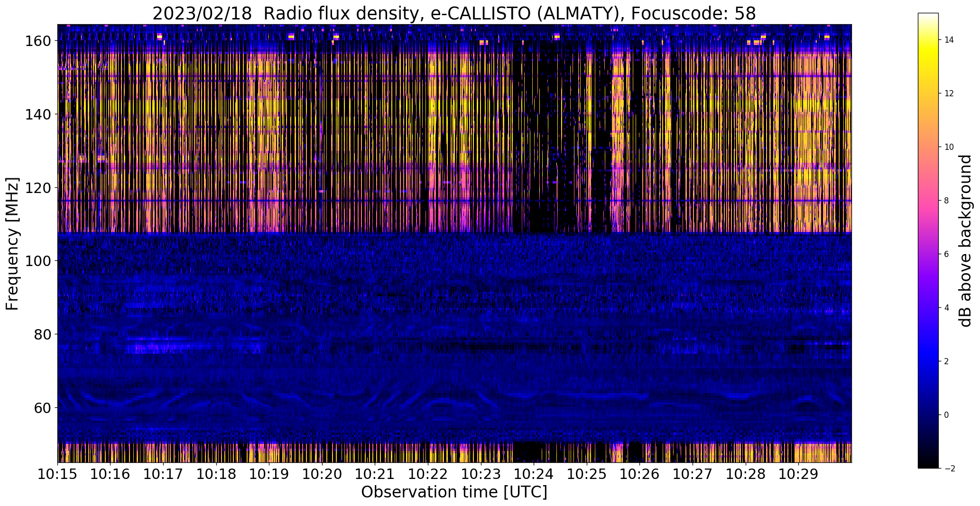The width and height of the screenshot is (980, 506).
Task: Click the 100 frequency tick label
Action: tap(38, 261)
